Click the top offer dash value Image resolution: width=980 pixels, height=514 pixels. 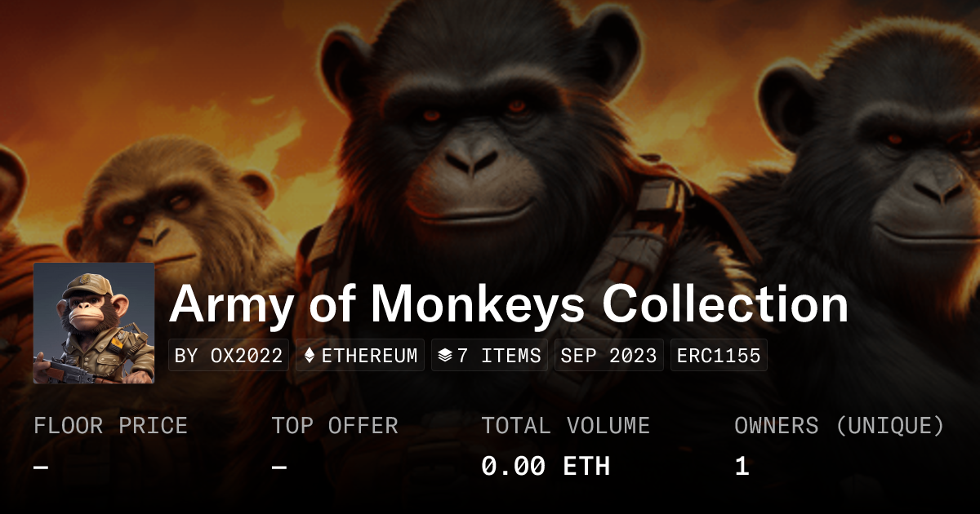[279, 467]
